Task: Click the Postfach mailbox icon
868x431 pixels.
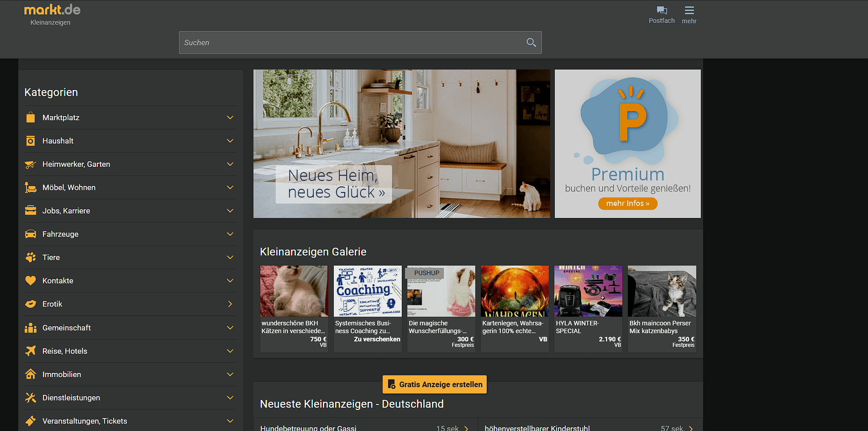Action: 662,11
